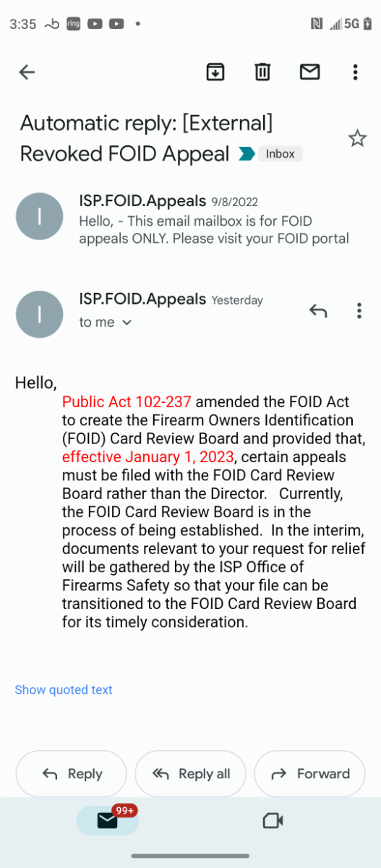
Task: Tap the quick reply arrow beside Yesterday
Action: coord(318,311)
